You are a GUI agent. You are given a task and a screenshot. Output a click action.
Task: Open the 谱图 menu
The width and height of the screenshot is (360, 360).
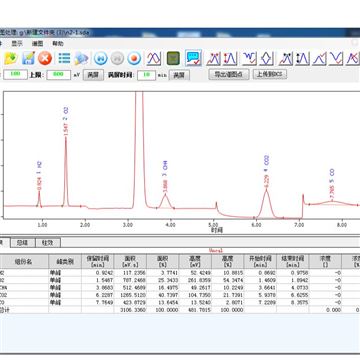[x=38, y=43]
